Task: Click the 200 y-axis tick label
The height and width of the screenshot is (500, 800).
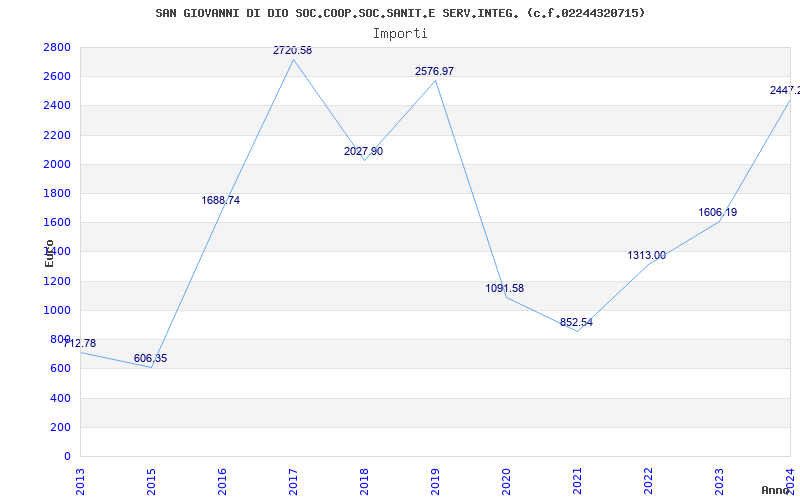Action: pos(61,427)
